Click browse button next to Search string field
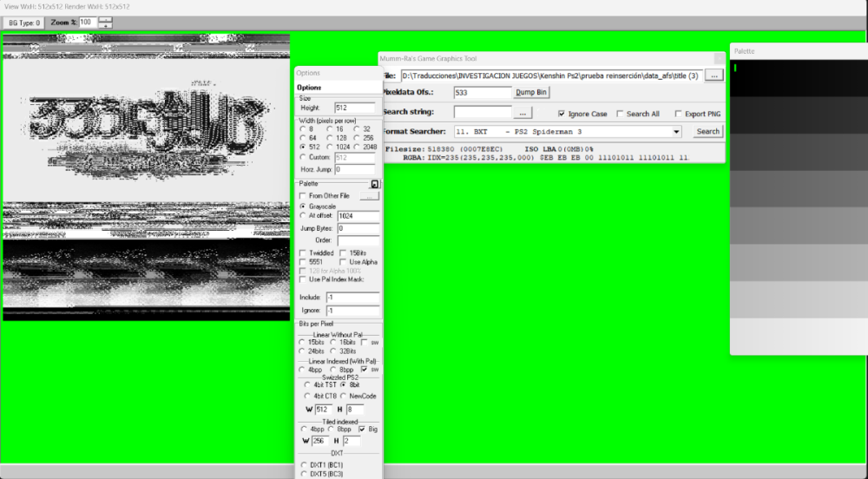 pyautogui.click(x=522, y=113)
